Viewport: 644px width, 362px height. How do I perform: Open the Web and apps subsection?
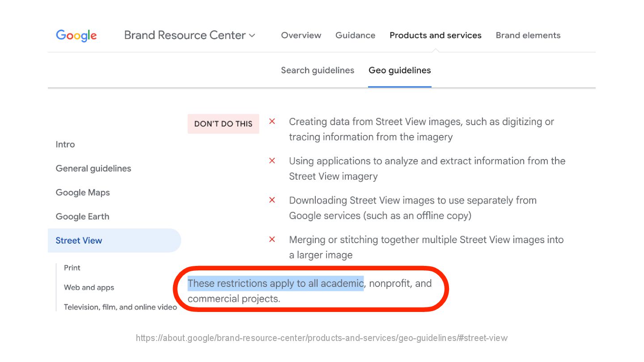pos(89,287)
